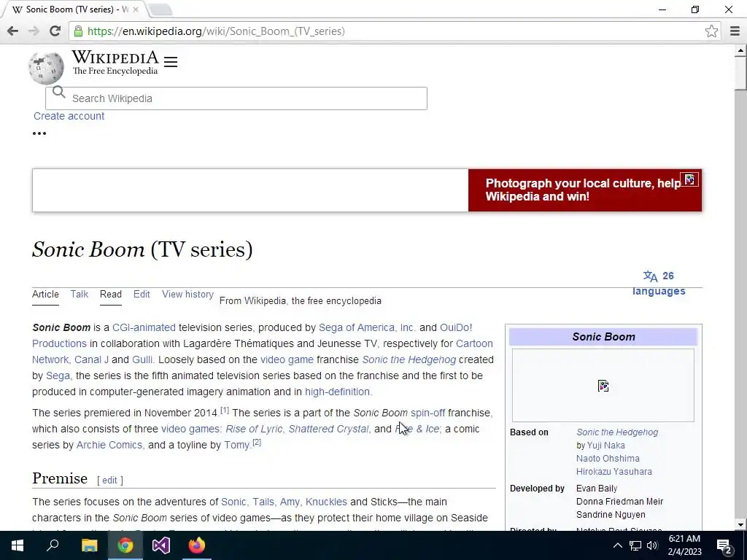747x560 pixels.
Task: Open the high-definition link
Action: tap(338, 392)
